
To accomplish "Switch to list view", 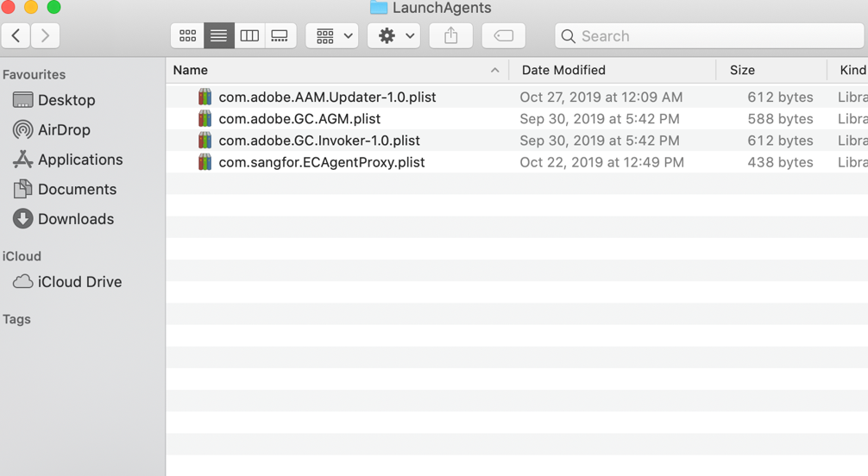I will (218, 36).
